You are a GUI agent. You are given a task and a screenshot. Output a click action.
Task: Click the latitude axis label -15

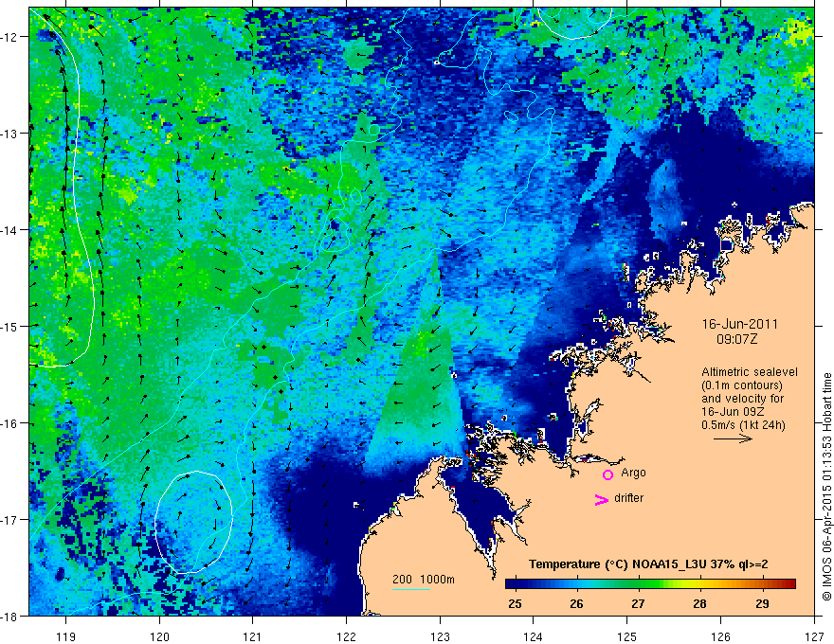click(x=9, y=326)
